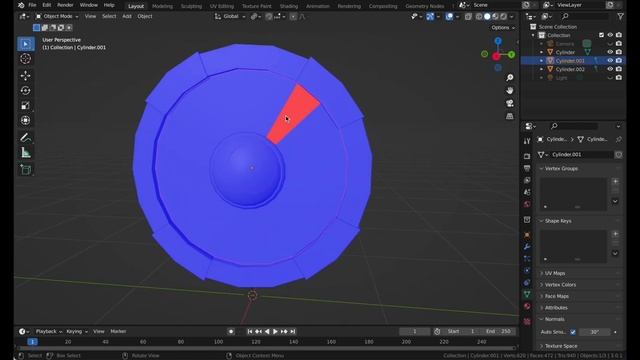Open Global transform orientation dropdown
This screenshot has width=640, height=360.
pos(230,17)
